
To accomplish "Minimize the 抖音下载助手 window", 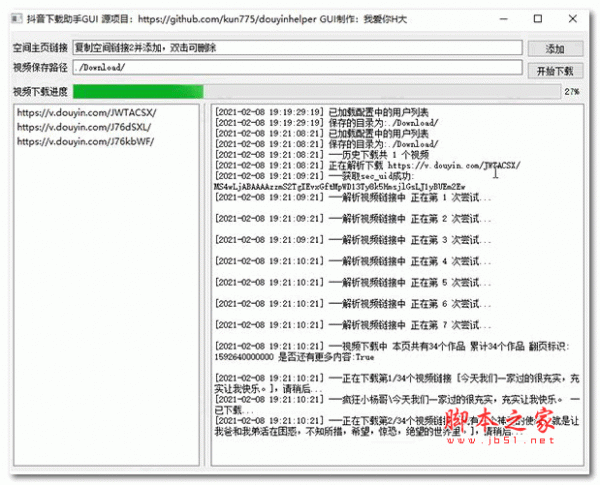I will [x=504, y=19].
